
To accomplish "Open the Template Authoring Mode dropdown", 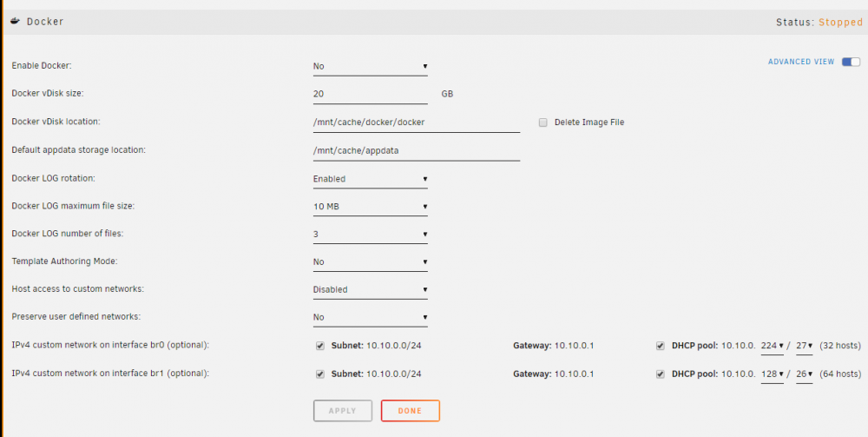I will pyautogui.click(x=371, y=262).
